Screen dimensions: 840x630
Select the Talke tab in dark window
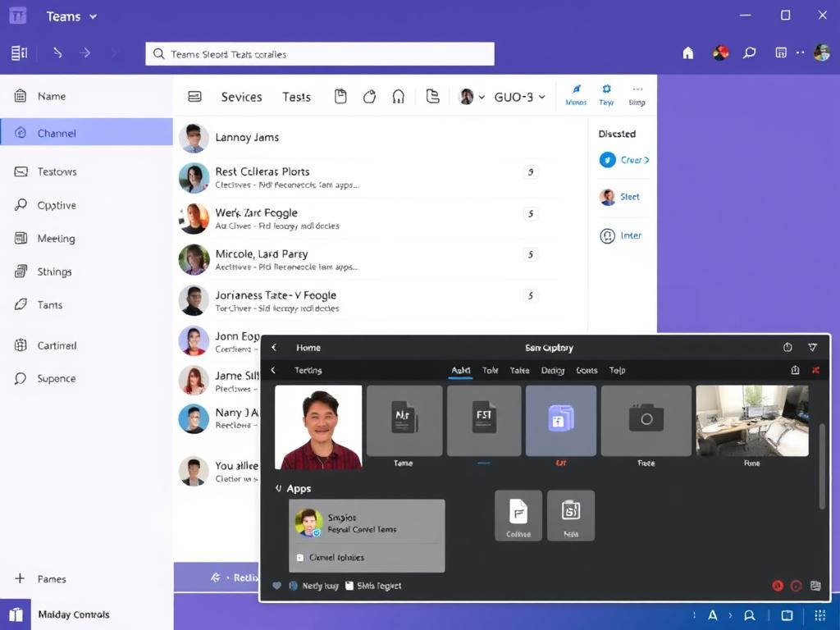519,370
